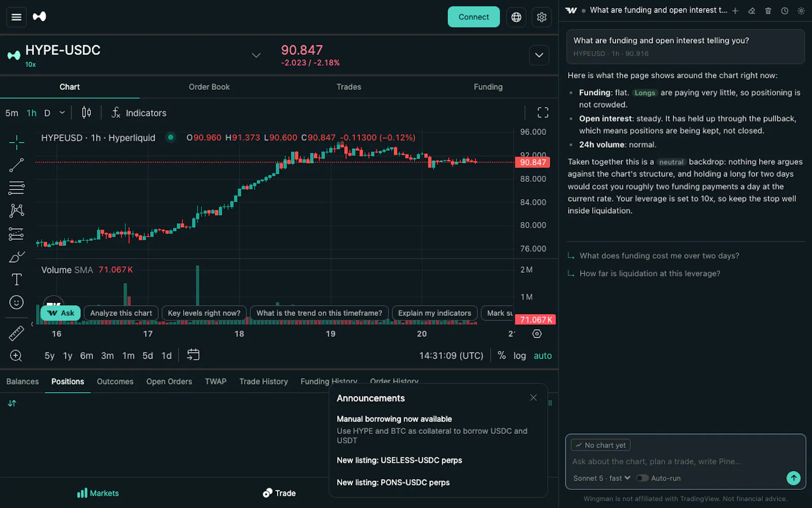This screenshot has width=812, height=508.
Task: Open Wingman chat history clock
Action: 785,11
